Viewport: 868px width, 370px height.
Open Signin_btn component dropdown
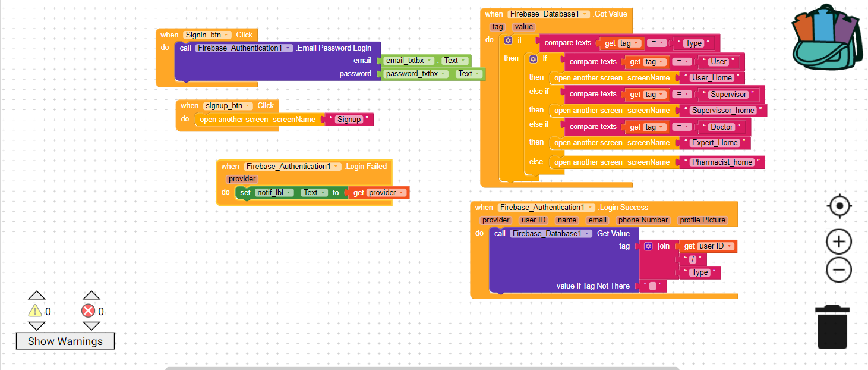point(227,35)
